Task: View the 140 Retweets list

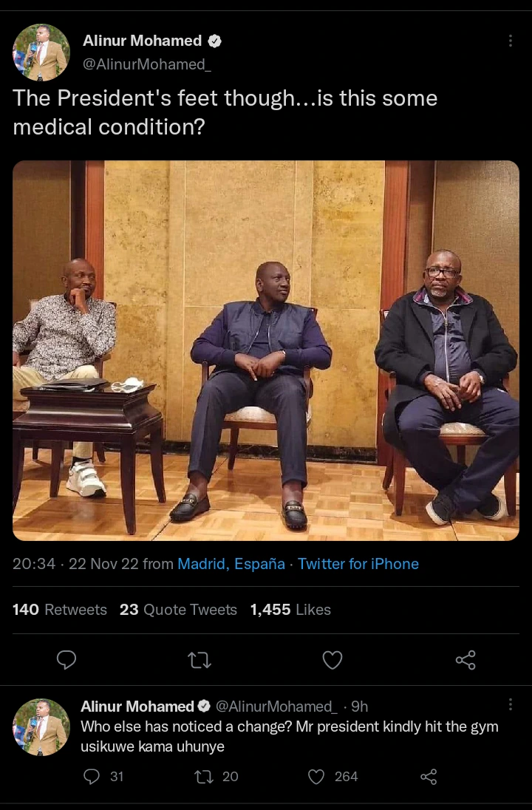Action: (x=60, y=610)
